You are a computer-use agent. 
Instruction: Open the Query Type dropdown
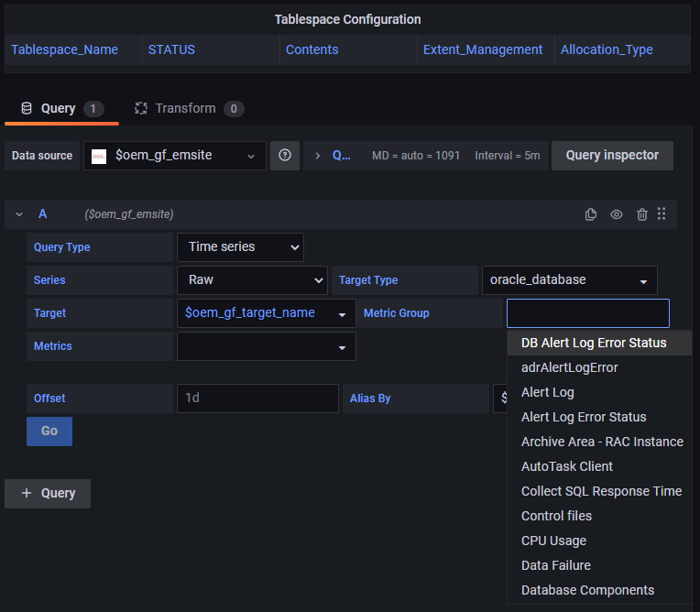coord(240,246)
